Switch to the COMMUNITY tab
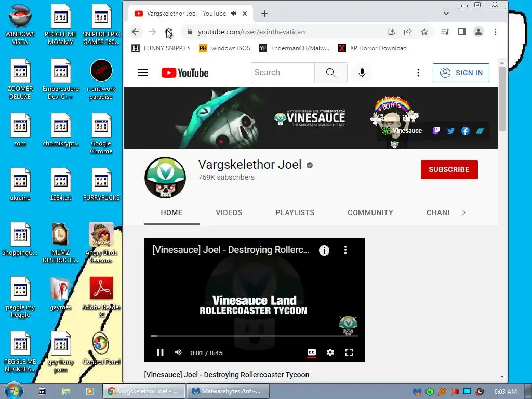 click(x=370, y=212)
